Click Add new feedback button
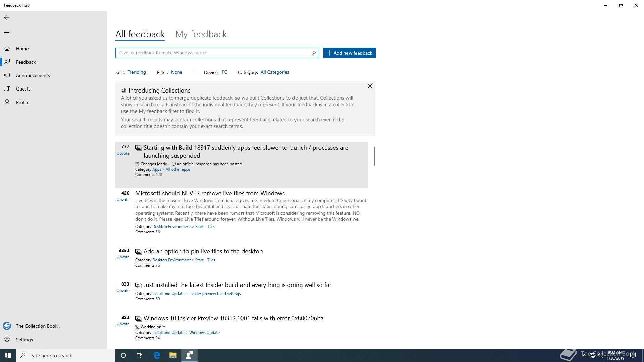The width and height of the screenshot is (644, 362). point(349,53)
